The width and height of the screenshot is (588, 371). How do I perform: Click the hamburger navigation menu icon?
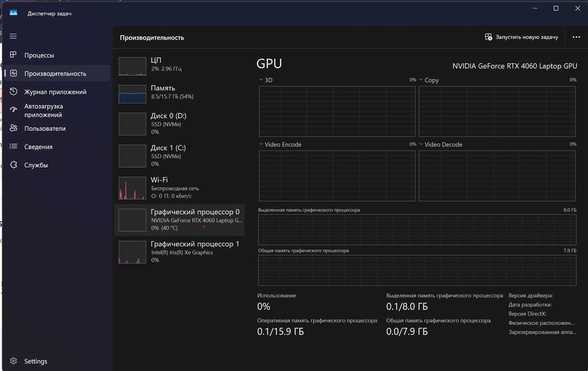click(13, 36)
